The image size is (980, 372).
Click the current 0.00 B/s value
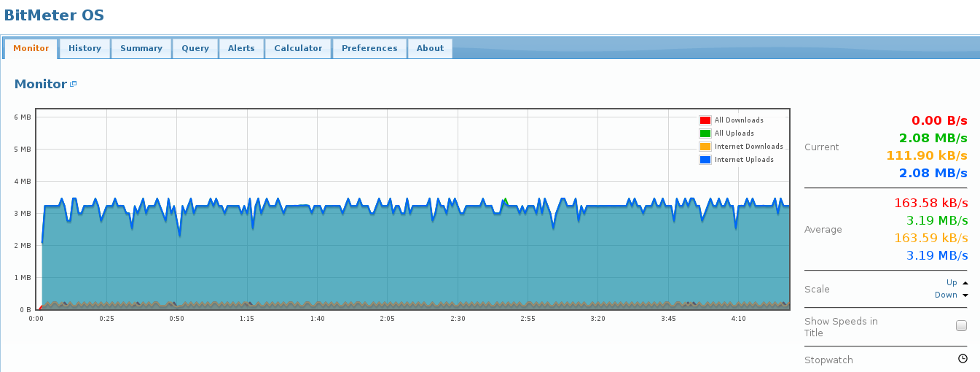[939, 121]
